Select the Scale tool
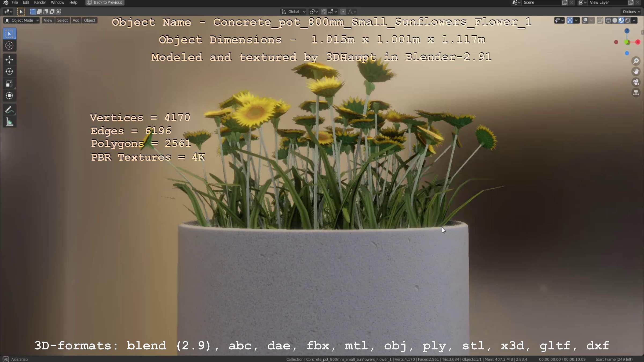 point(9,84)
